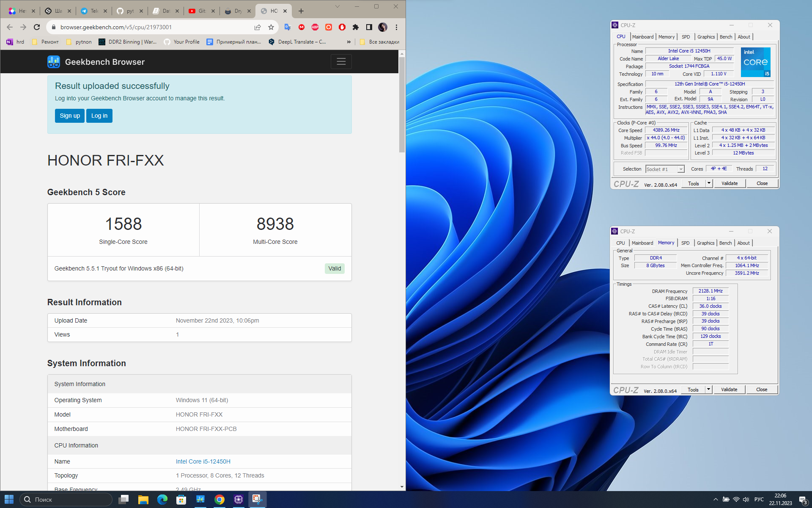The width and height of the screenshot is (812, 508).
Task: Open Task View from the taskbar
Action: click(x=123, y=500)
